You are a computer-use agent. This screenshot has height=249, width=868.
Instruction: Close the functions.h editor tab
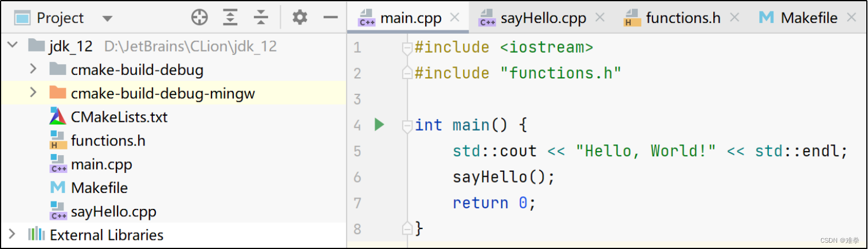point(735,18)
